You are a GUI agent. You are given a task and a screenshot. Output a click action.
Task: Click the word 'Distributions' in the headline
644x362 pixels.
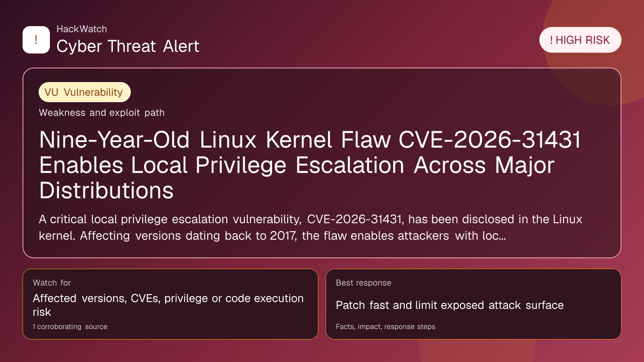[x=106, y=190]
